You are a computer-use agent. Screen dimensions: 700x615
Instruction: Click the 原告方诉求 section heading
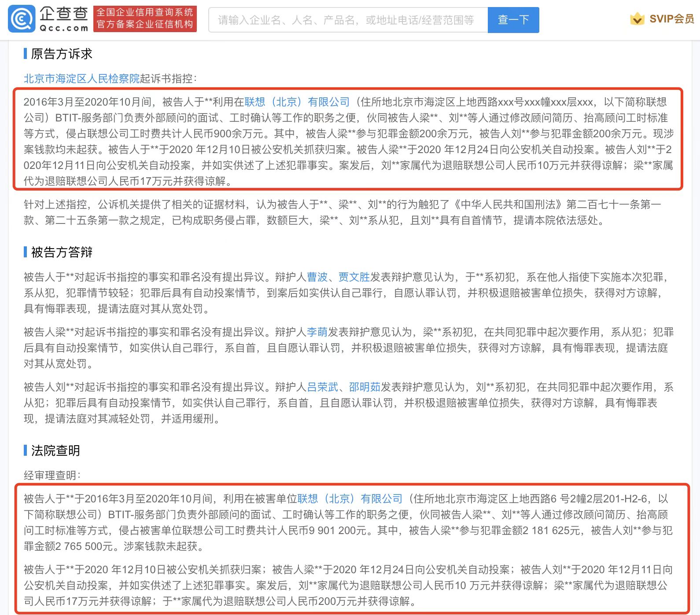pos(62,54)
